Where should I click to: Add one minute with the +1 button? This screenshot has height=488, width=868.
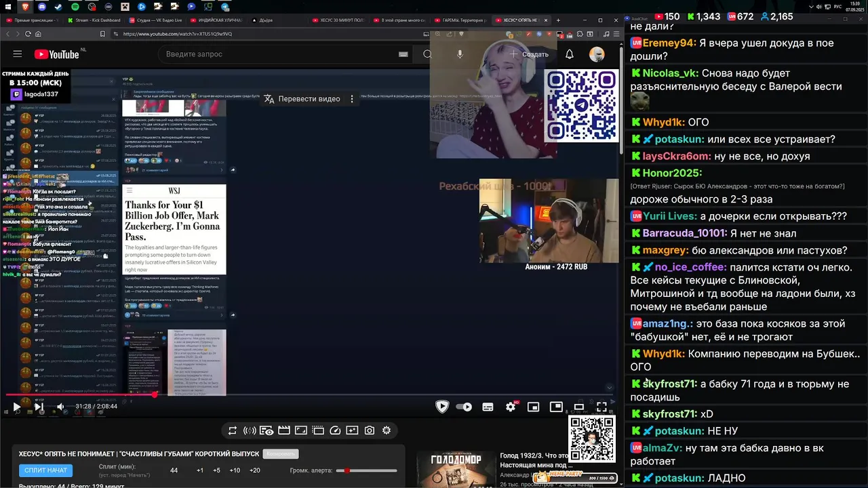tap(200, 470)
